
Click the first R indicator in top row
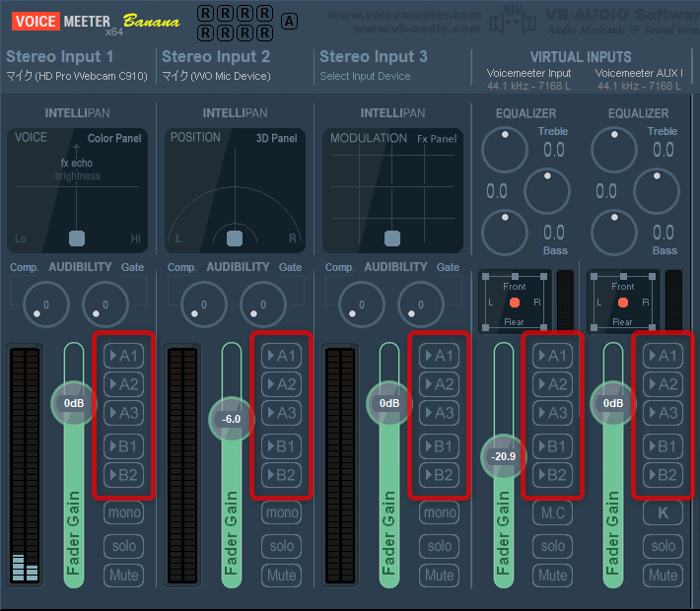(205, 14)
